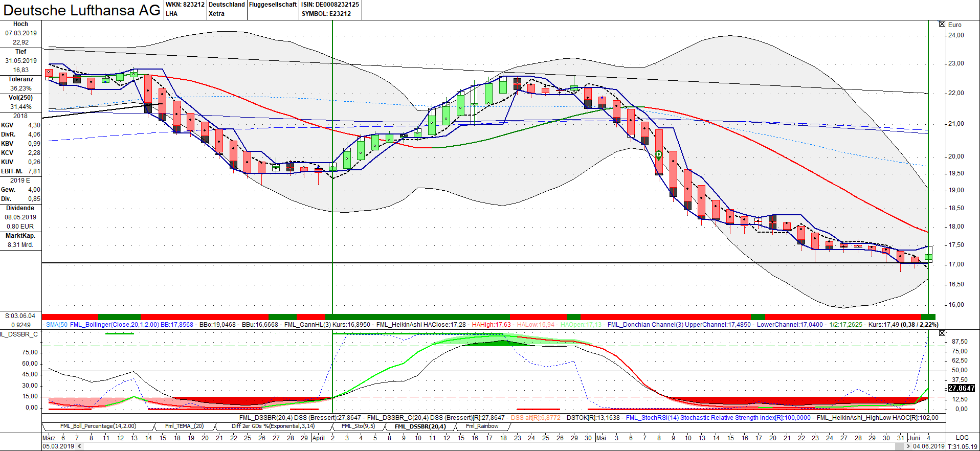Click the BBu:16,6668 legend value
This screenshot has width=980, height=451.
[x=260, y=324]
